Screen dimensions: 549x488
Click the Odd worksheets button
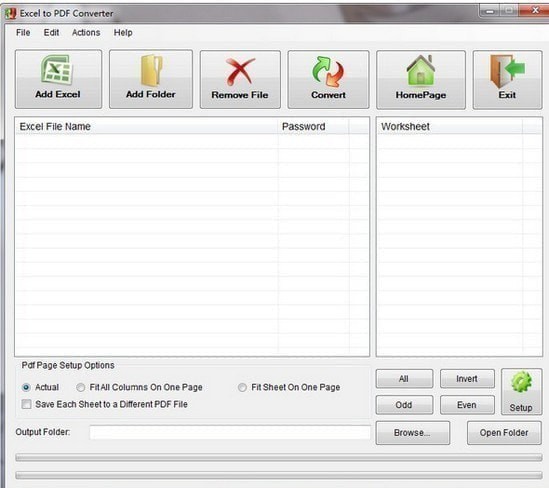[x=404, y=405]
